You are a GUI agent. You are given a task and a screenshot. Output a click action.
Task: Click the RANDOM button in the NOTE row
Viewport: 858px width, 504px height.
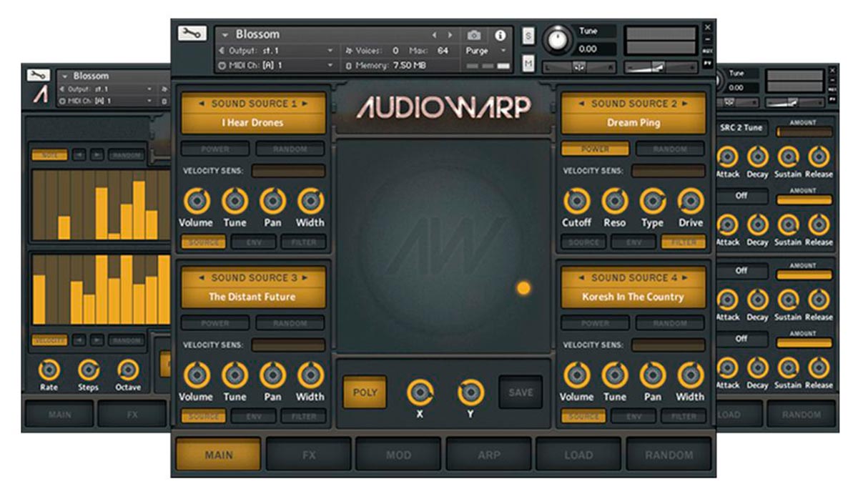(127, 154)
